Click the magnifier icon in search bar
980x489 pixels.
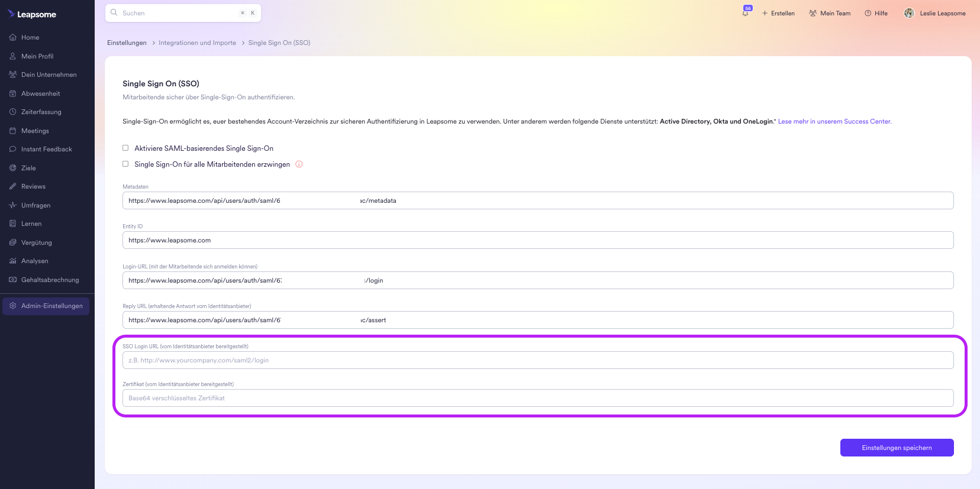114,12
